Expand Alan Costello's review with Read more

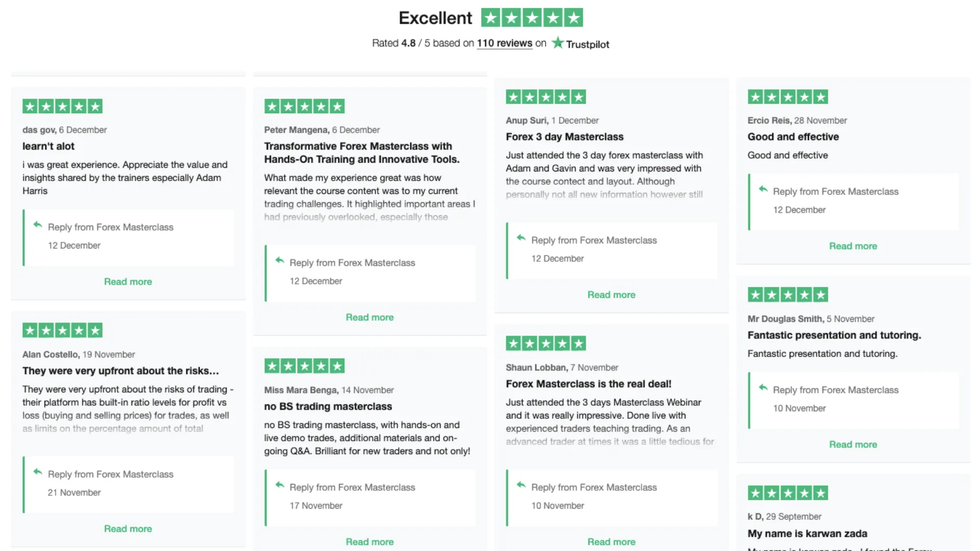click(128, 529)
